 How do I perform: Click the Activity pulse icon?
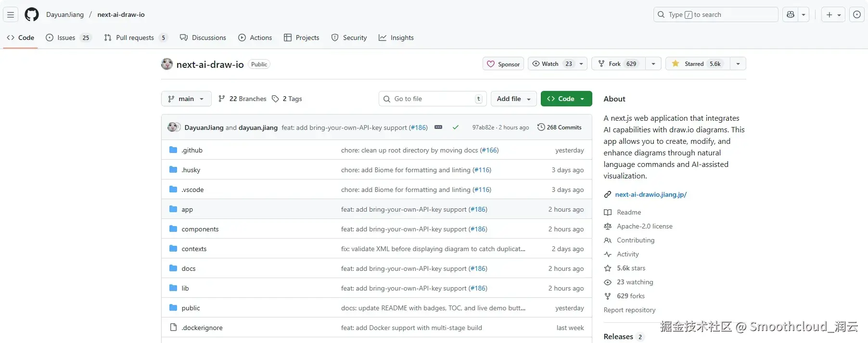pos(608,254)
